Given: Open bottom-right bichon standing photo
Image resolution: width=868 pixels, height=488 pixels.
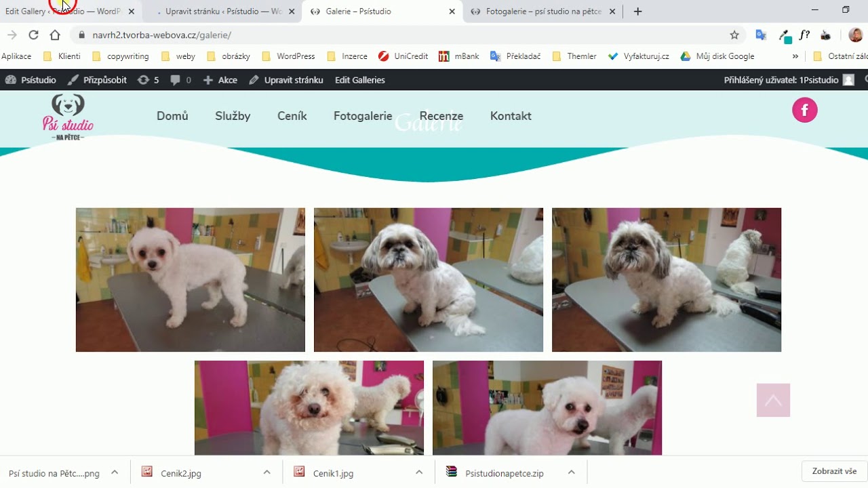Looking at the screenshot, I should [x=547, y=407].
